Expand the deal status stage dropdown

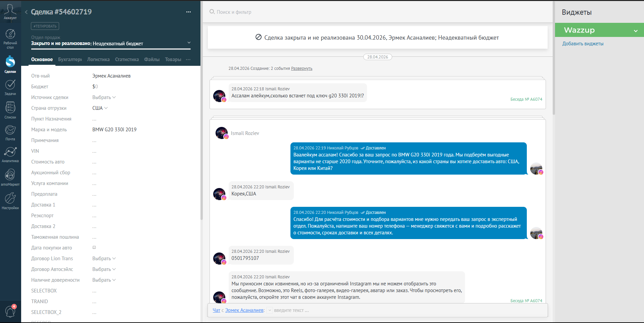[189, 43]
